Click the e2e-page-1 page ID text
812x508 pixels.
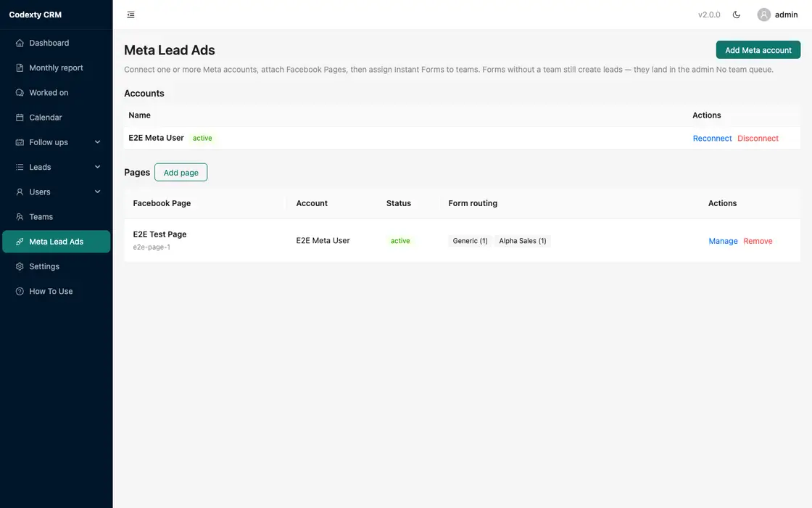[x=152, y=247]
